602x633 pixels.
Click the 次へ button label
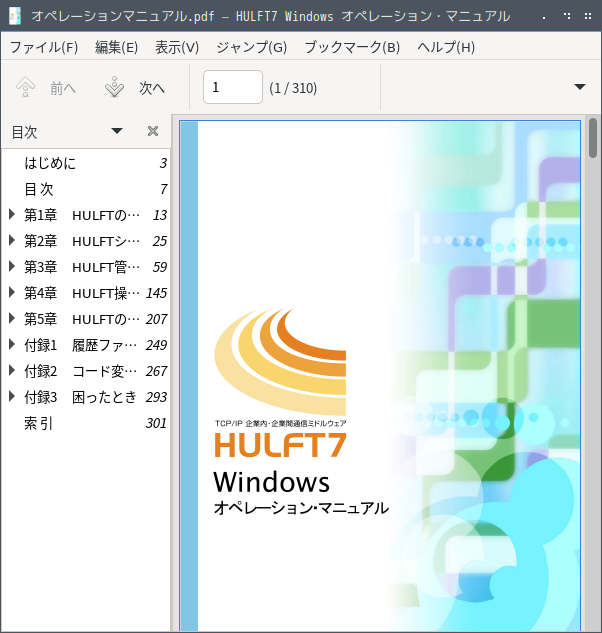tap(152, 88)
